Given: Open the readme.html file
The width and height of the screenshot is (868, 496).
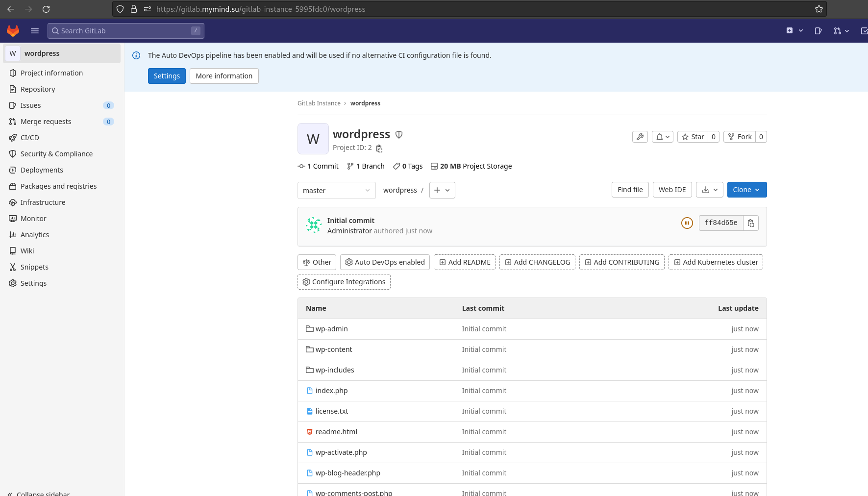Looking at the screenshot, I should pos(336,432).
